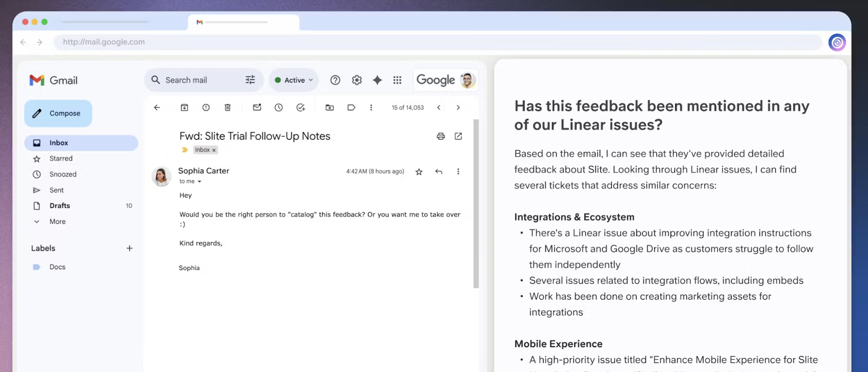Reply to Sophia Carter's message
868x372 pixels.
(x=439, y=171)
